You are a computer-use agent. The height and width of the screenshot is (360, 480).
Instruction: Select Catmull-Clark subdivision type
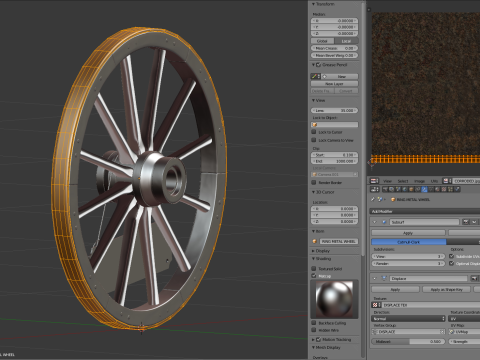(x=409, y=242)
